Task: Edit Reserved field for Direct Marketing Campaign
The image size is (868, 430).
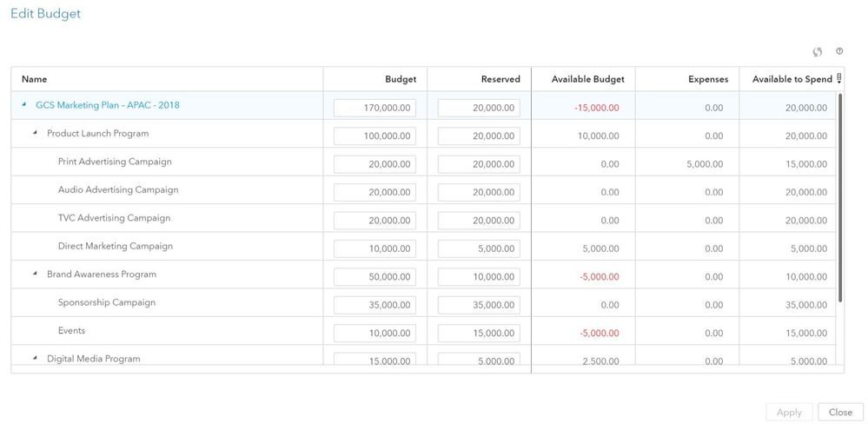Action: pyautogui.click(x=479, y=249)
